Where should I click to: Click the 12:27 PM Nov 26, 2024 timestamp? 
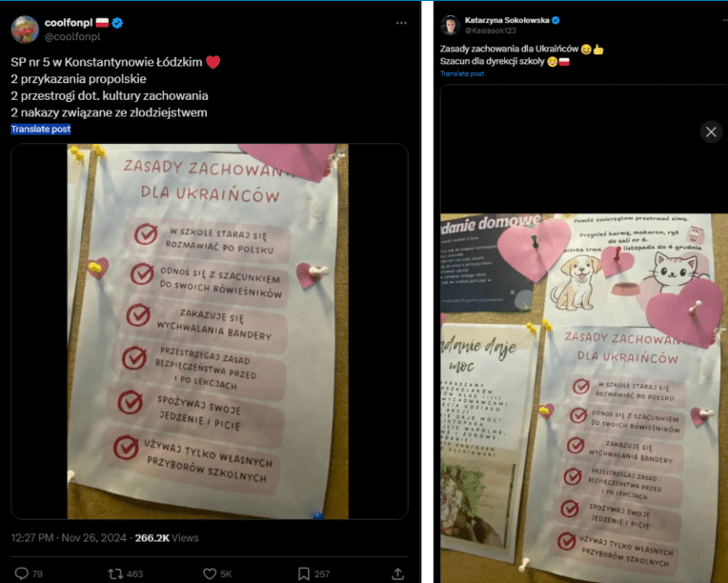pos(69,538)
